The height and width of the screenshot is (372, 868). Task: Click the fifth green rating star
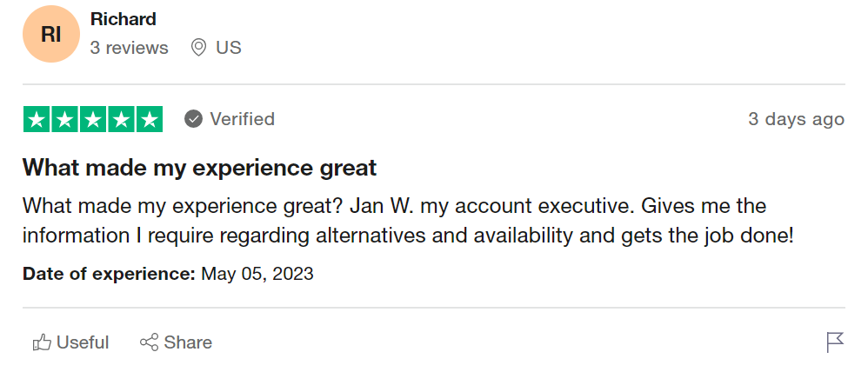(x=150, y=119)
